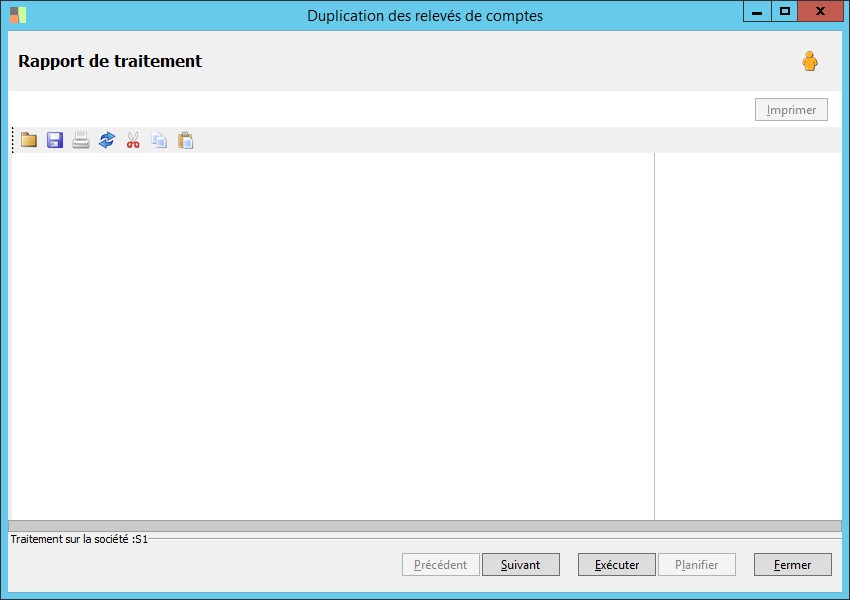The image size is (850, 600).
Task: Advance with the Suivant button
Action: 521,565
